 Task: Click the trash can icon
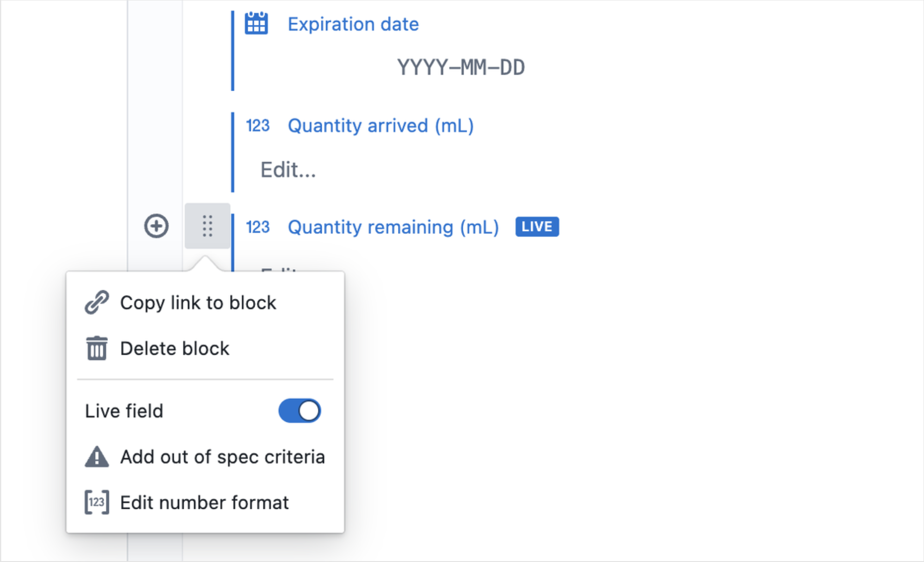pos(97,349)
